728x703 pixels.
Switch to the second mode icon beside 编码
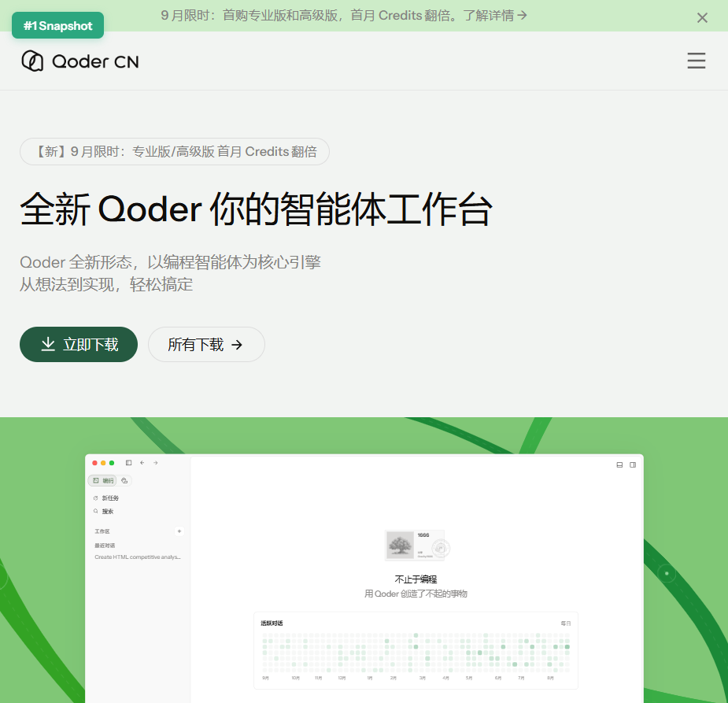pos(124,480)
